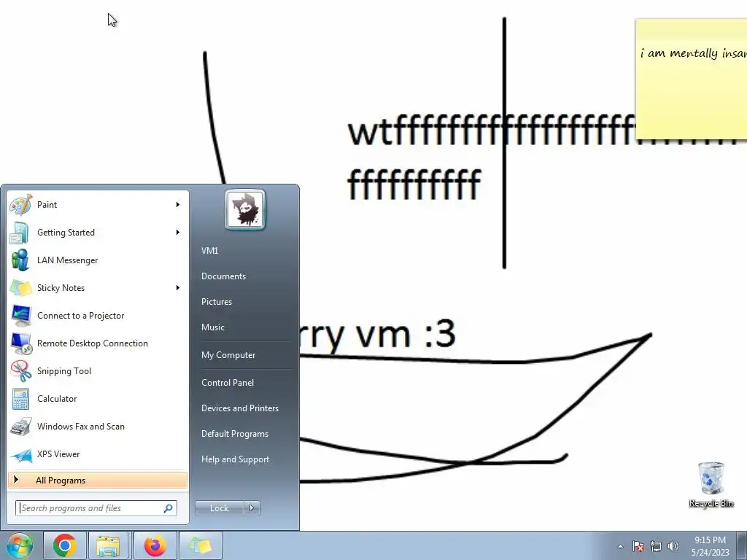Launch Sticky Notes from Start menu list
Image resolution: width=747 pixels, height=560 pixels.
[98, 288]
